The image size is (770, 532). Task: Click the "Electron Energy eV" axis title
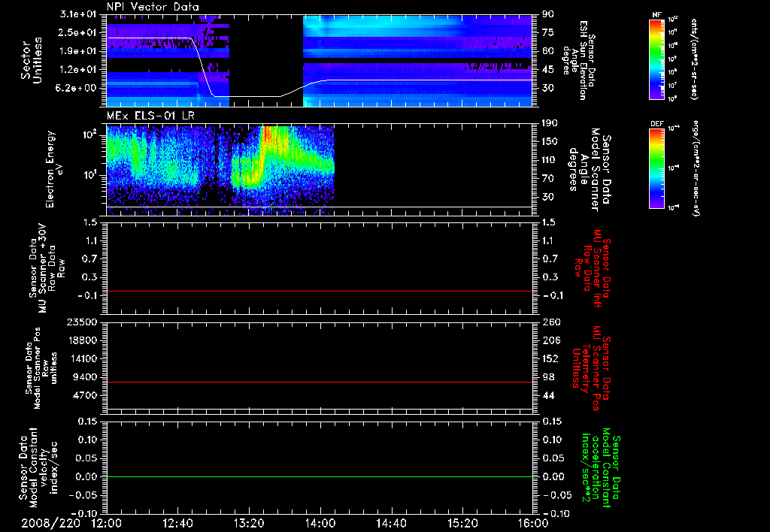[54, 169]
